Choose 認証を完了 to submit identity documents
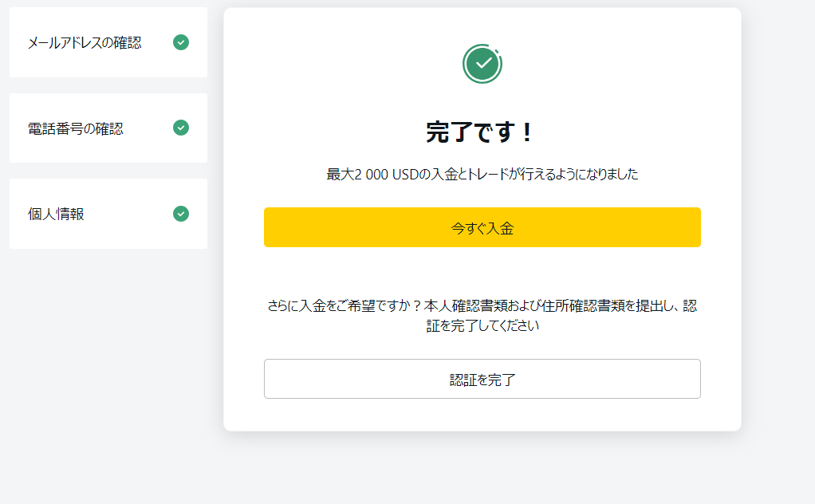The image size is (815, 504). [x=482, y=379]
